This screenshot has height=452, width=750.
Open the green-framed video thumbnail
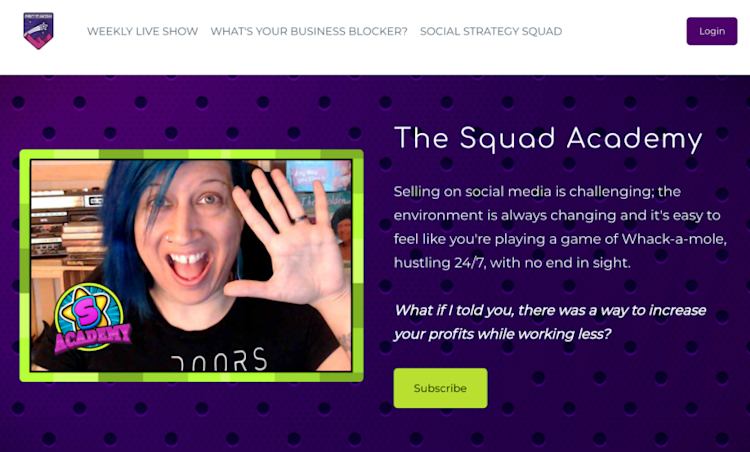pyautogui.click(x=191, y=265)
